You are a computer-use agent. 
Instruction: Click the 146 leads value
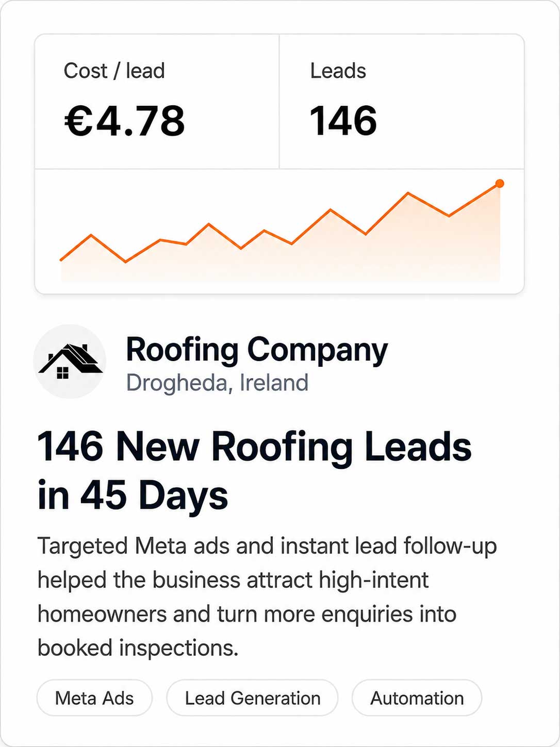pyautogui.click(x=343, y=121)
